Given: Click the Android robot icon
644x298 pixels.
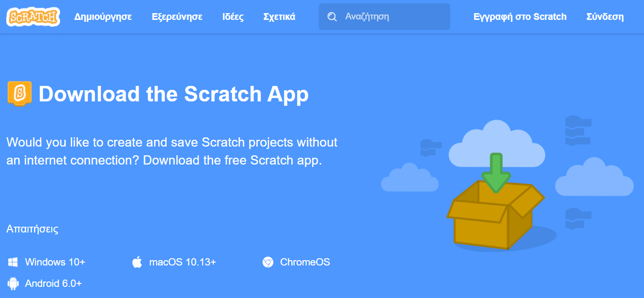Looking at the screenshot, I should (x=13, y=283).
